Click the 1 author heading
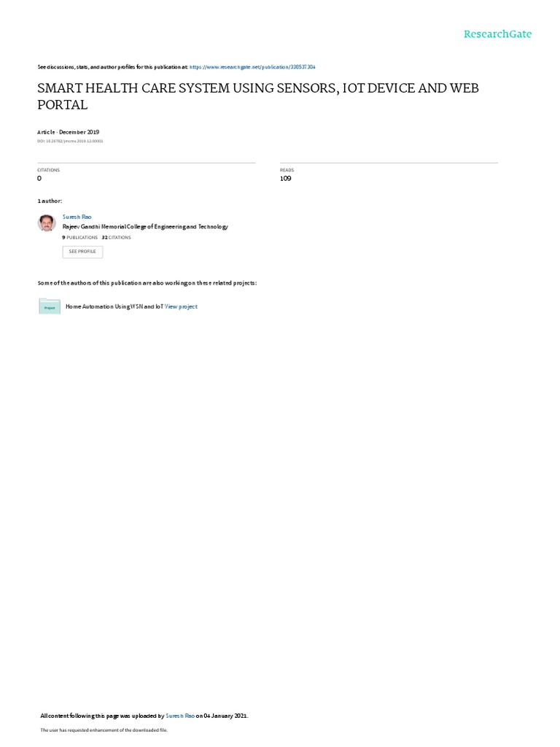 (50, 201)
